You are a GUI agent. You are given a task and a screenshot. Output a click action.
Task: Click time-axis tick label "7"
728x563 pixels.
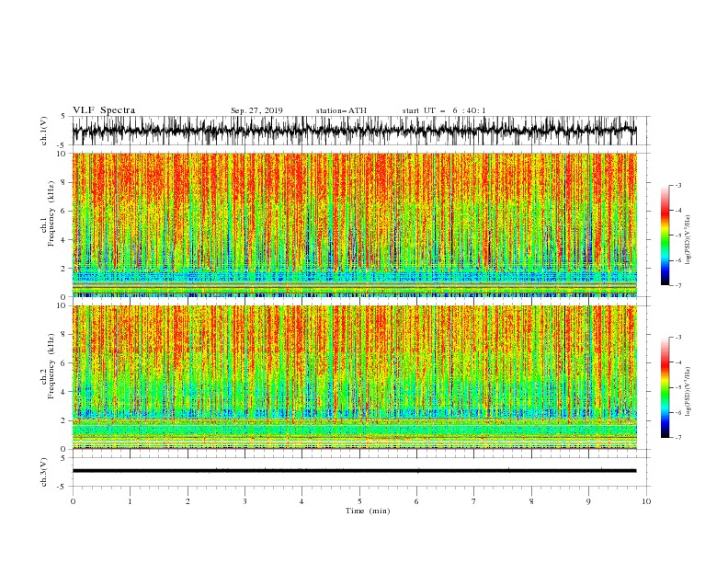[x=474, y=501]
